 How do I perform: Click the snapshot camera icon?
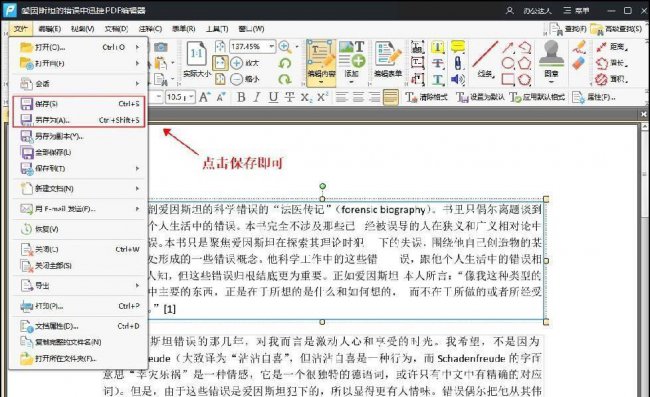(161, 47)
